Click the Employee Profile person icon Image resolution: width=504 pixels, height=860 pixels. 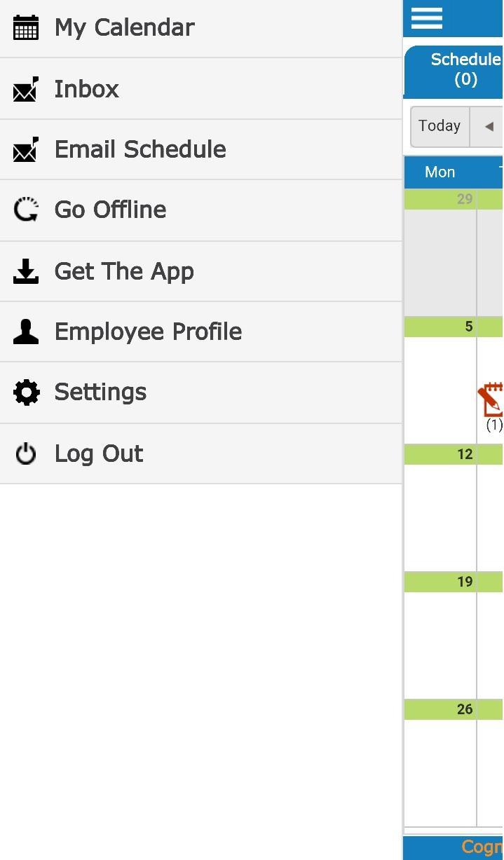pos(26,332)
